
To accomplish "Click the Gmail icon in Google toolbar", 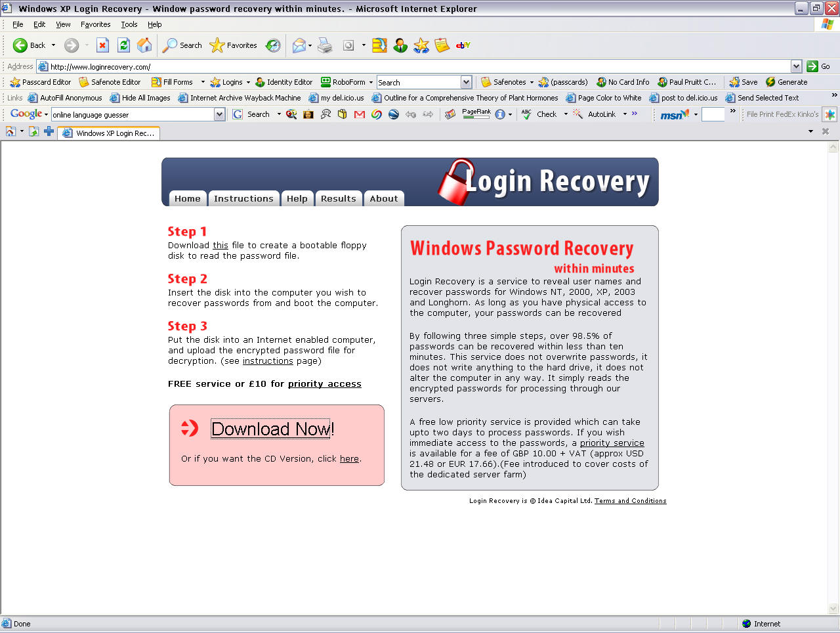I will tap(359, 114).
